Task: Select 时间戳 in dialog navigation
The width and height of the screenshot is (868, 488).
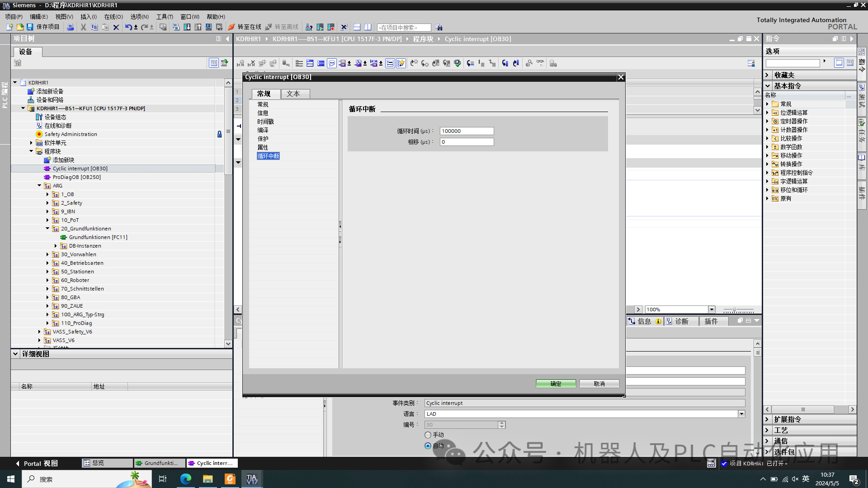Action: point(265,122)
